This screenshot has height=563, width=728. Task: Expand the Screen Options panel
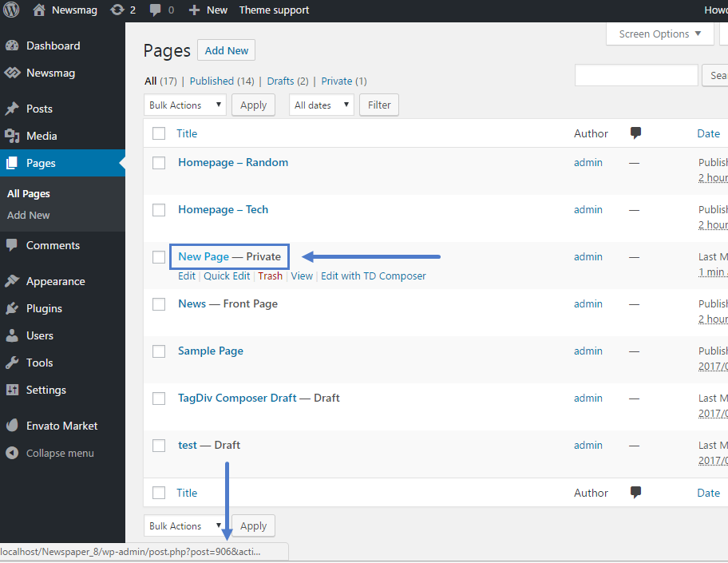coord(659,34)
